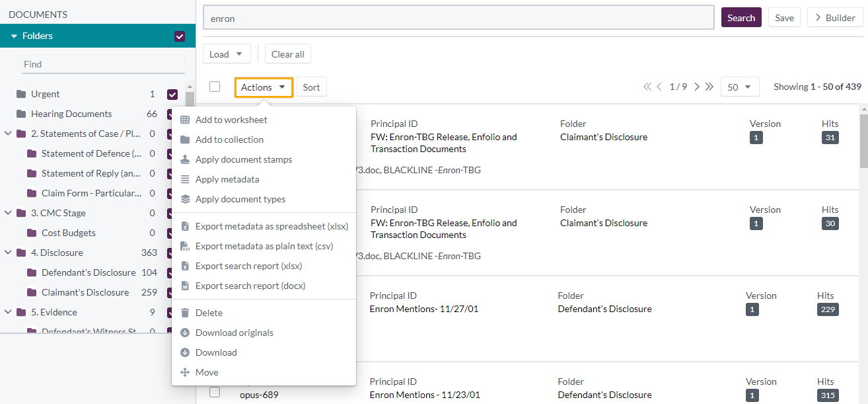This screenshot has width=868, height=404.
Task: Close the Actions dropdown menu
Action: tap(264, 87)
